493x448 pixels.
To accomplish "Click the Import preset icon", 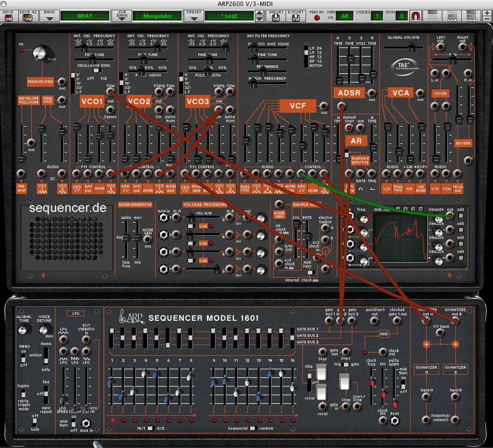I will tap(276, 18).
